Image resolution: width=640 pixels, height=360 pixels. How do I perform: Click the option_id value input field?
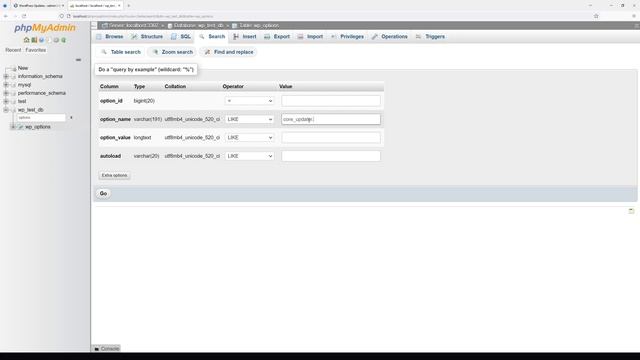[331, 101]
